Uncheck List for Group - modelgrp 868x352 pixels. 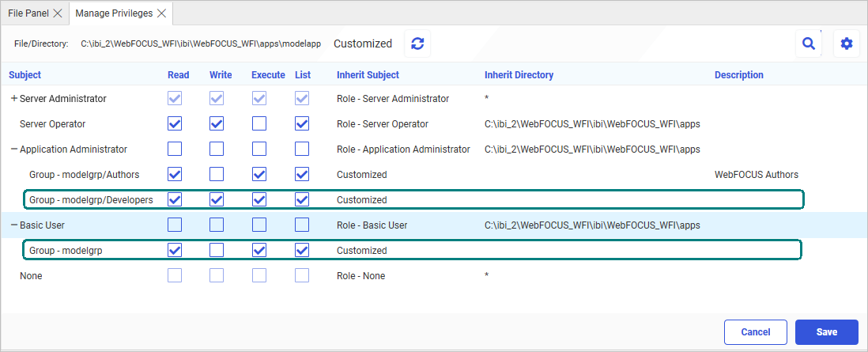point(302,251)
